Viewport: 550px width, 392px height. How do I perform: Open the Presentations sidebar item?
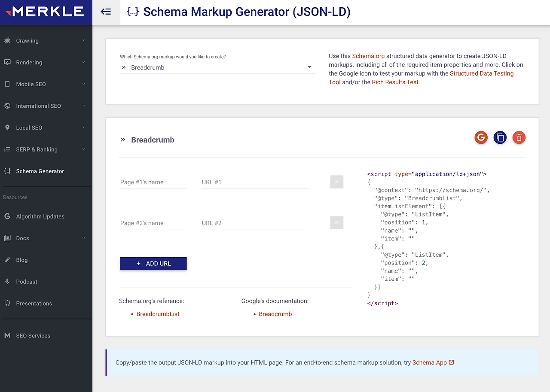(46, 303)
